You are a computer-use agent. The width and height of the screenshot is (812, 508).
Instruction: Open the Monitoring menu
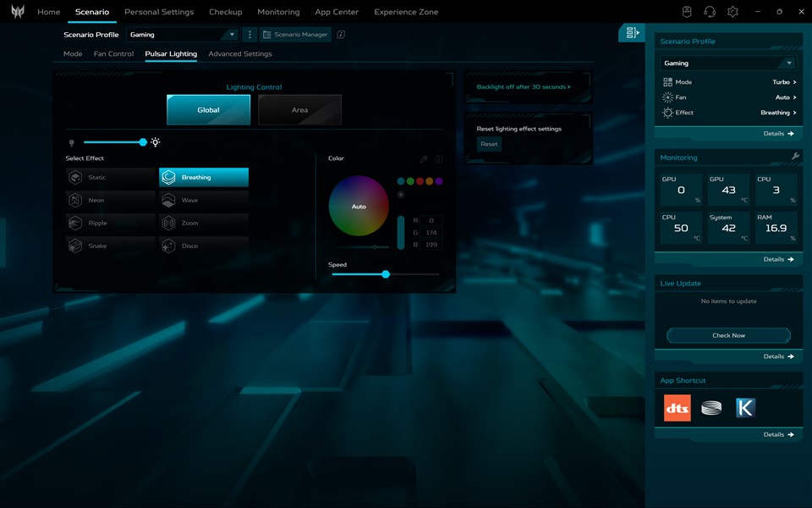pos(278,12)
